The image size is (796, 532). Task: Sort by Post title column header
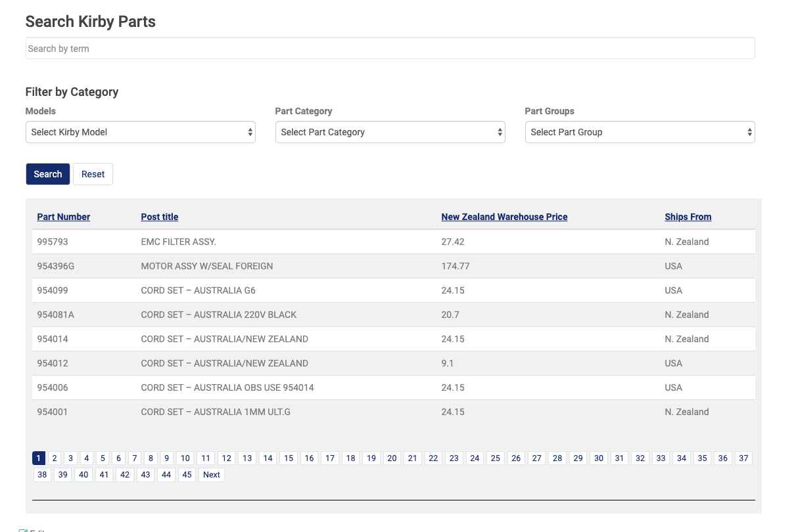point(160,217)
